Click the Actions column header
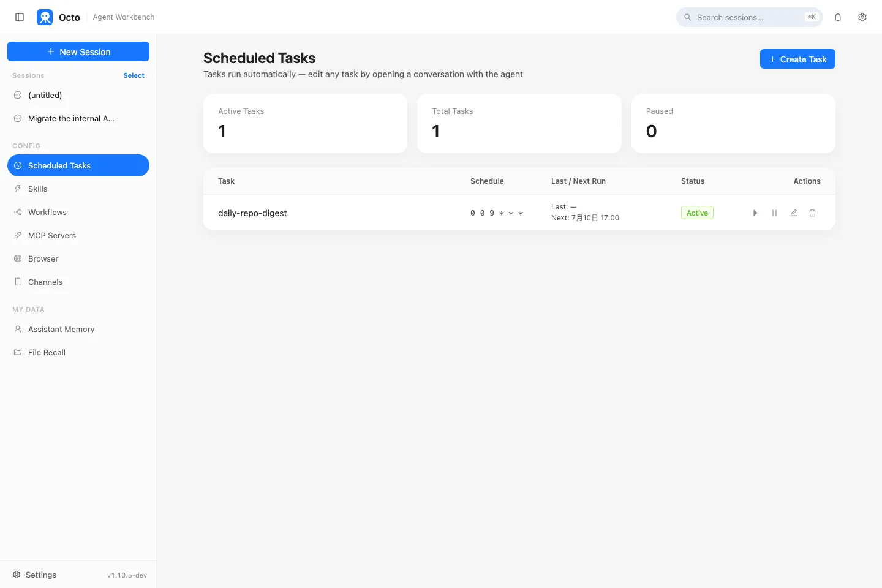The width and height of the screenshot is (882, 588). coord(807,181)
